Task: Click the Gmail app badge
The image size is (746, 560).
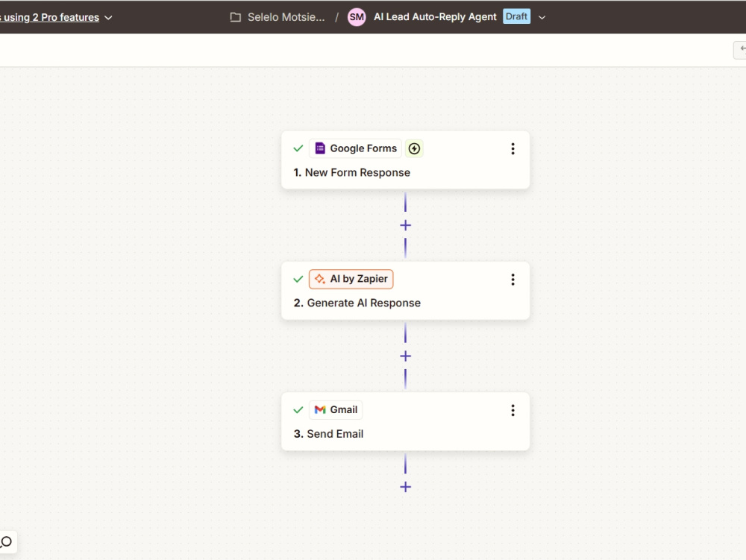Action: tap(336, 410)
